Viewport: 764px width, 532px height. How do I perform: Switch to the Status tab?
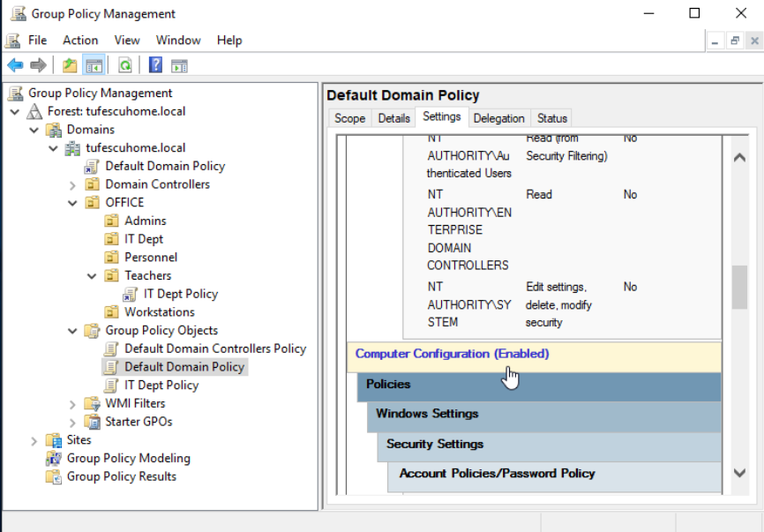[x=552, y=118]
